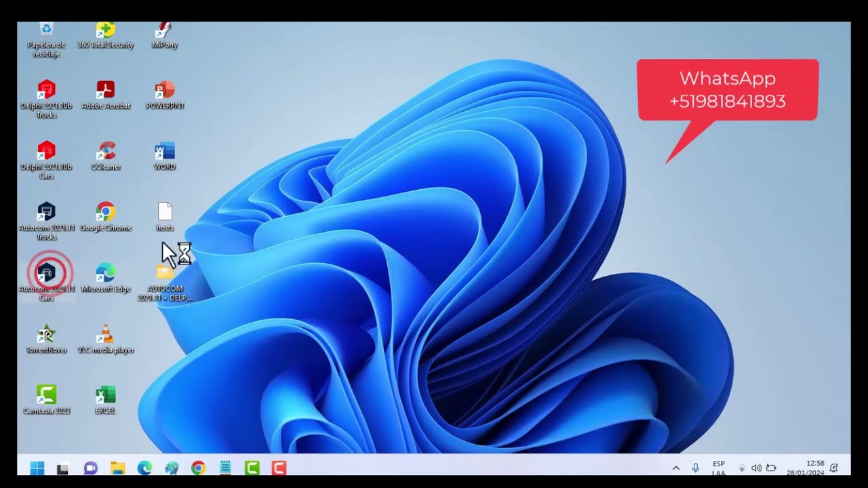Open the red Camtasia recorder taskbar icon
This screenshot has width=868, height=488.
tap(279, 468)
